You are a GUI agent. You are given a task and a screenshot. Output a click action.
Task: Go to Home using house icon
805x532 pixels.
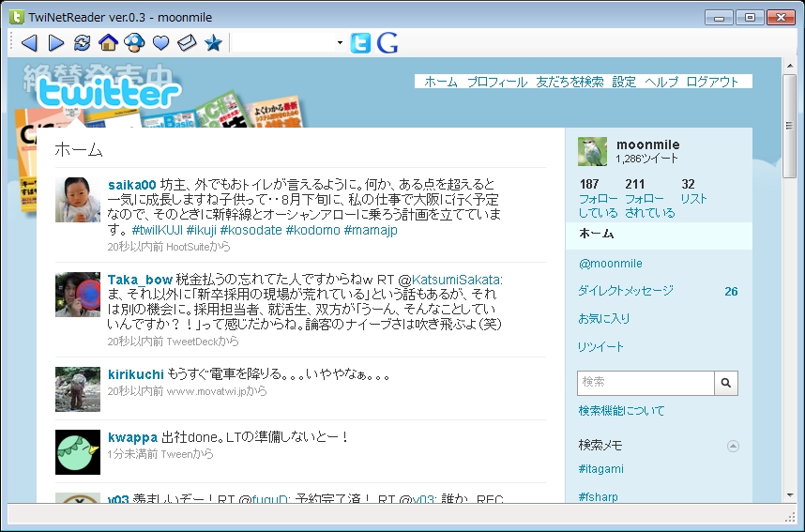pyautogui.click(x=108, y=43)
